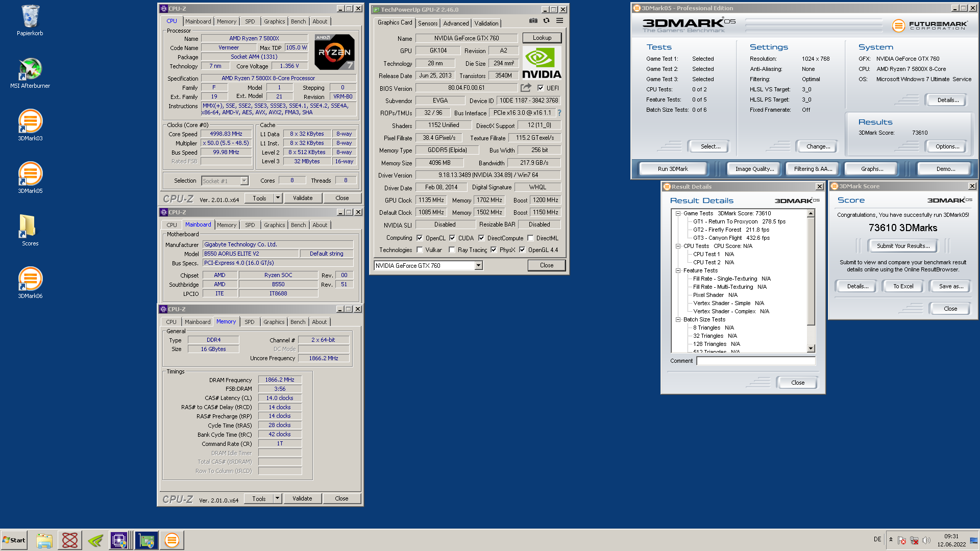
Task: Switch to the Validation tab in GPU-Z
Action: coord(486,23)
